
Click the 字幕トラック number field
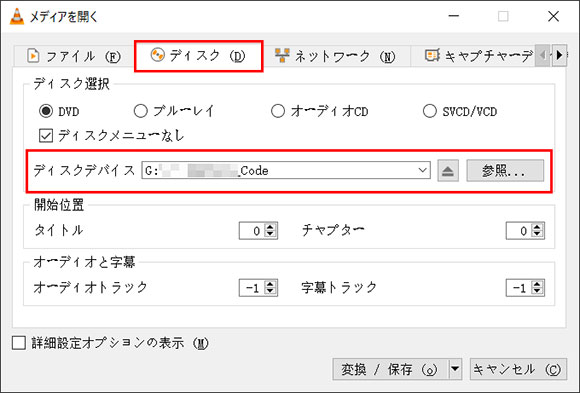click(x=519, y=288)
